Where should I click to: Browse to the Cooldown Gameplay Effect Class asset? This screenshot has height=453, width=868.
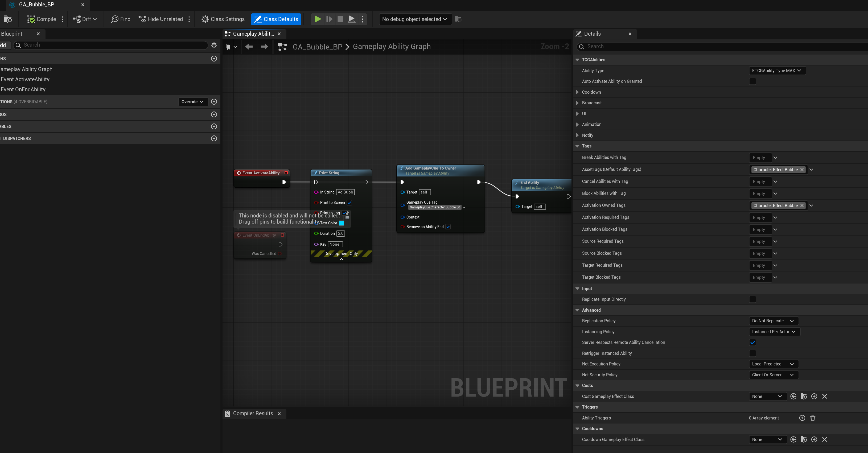[804, 439]
